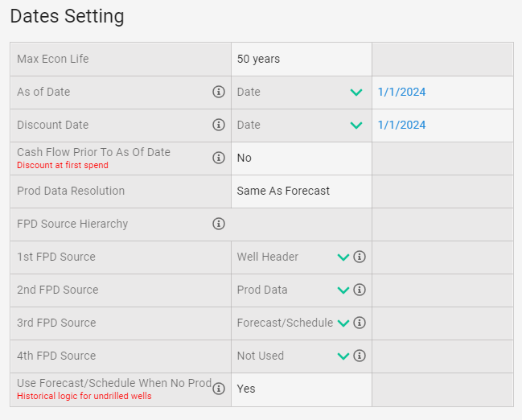This screenshot has height=420, width=522.
Task: Open the Discount Date type dropdown
Action: pyautogui.click(x=356, y=126)
